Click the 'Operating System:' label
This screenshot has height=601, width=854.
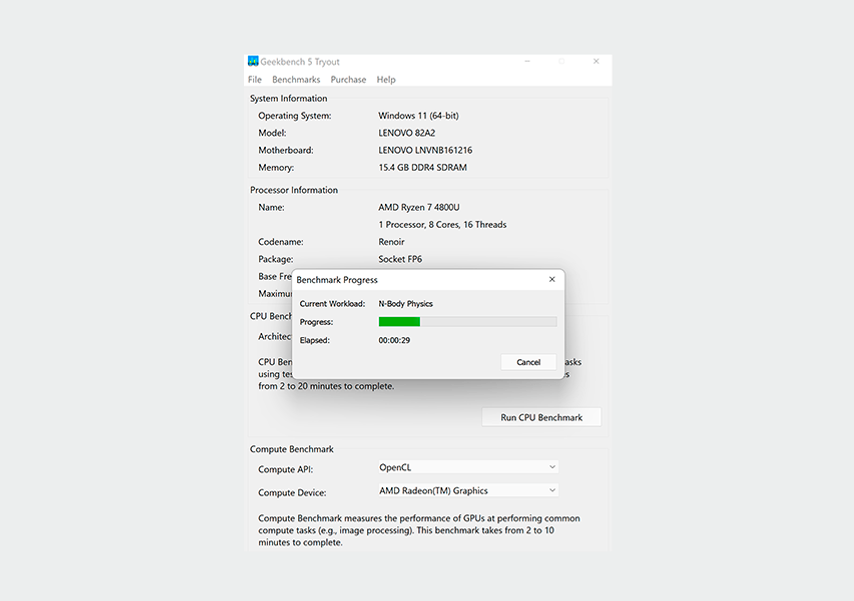coord(295,116)
